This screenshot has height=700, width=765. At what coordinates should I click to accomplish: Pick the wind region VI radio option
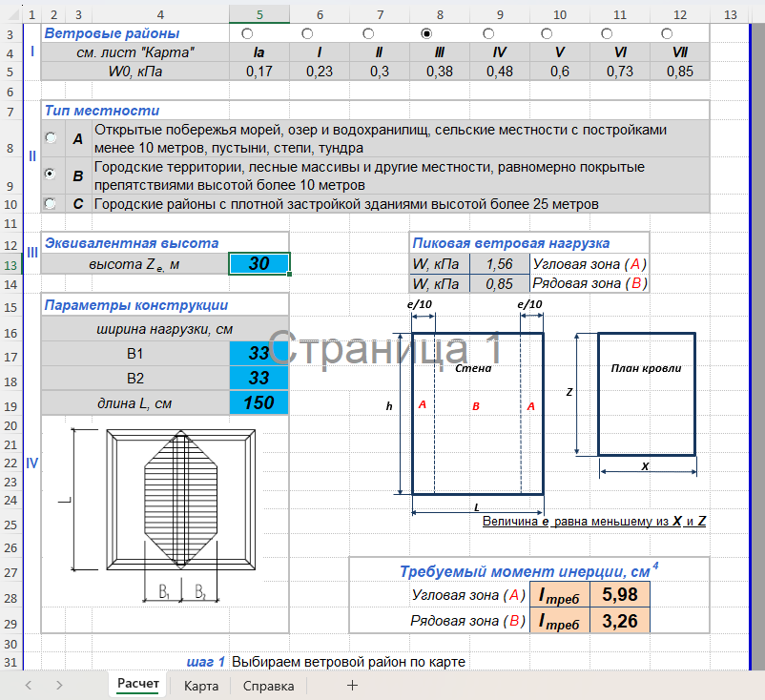tap(607, 33)
